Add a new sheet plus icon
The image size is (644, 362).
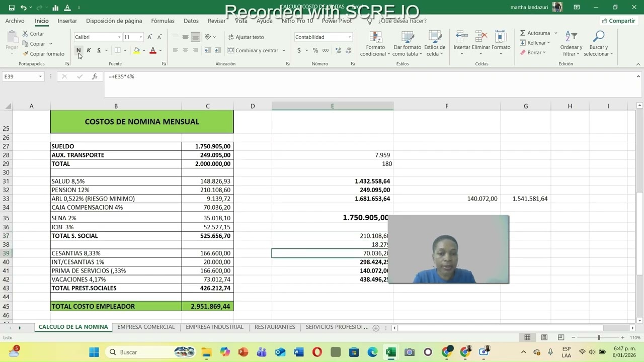coord(376,328)
